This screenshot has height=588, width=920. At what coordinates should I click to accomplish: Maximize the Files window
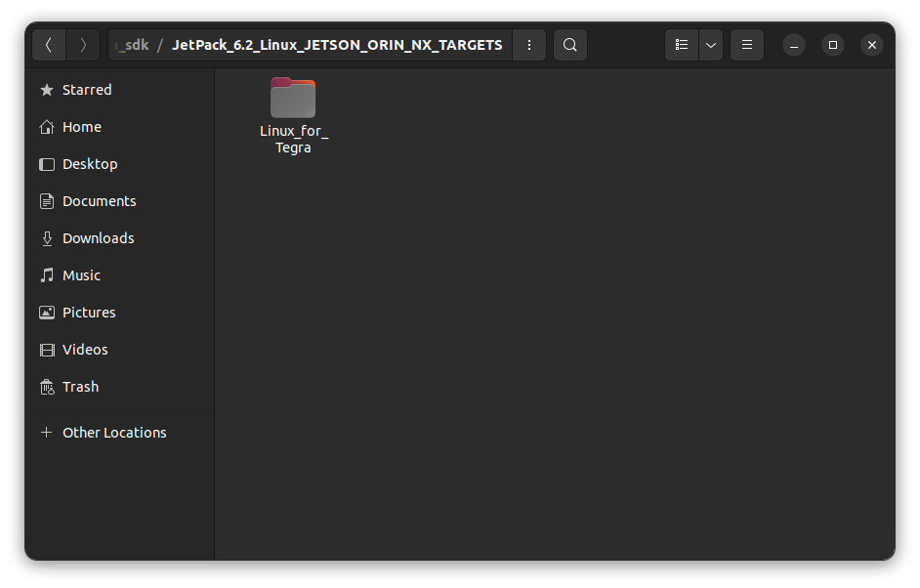point(832,45)
